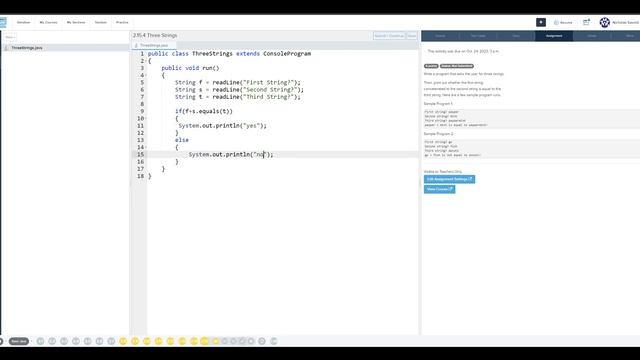This screenshot has width=640, height=360.
Task: Open the user avatar profile icon
Action: (604, 22)
